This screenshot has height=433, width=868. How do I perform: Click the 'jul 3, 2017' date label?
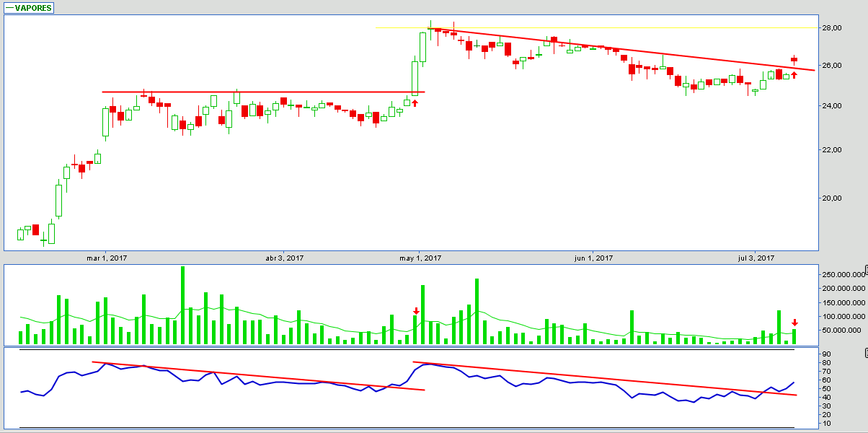[757, 258]
